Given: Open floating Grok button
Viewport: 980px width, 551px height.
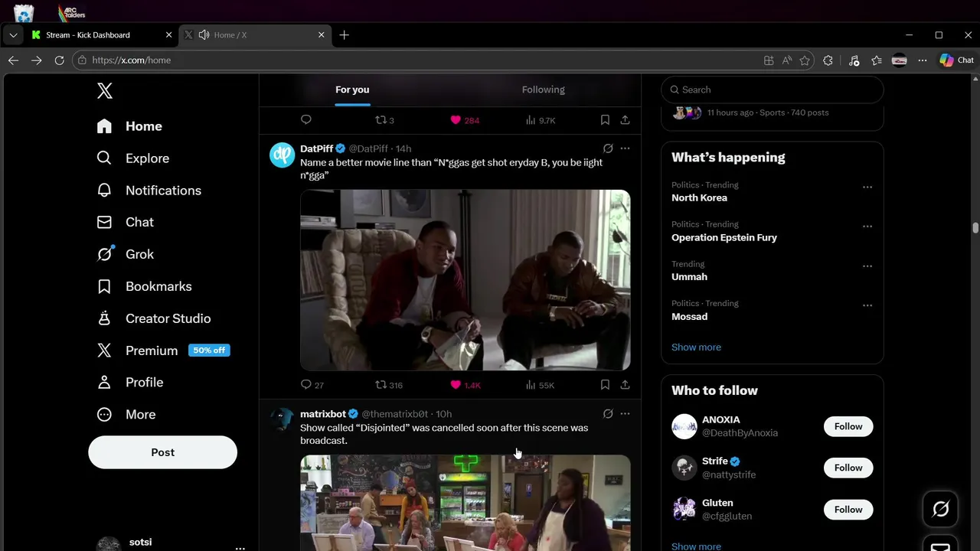Looking at the screenshot, I should point(940,509).
